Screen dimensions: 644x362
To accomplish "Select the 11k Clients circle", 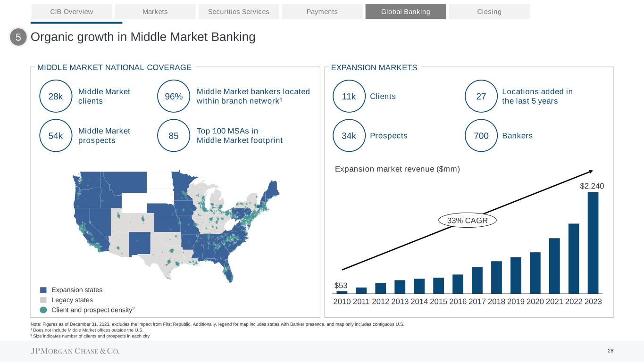I will (349, 97).
